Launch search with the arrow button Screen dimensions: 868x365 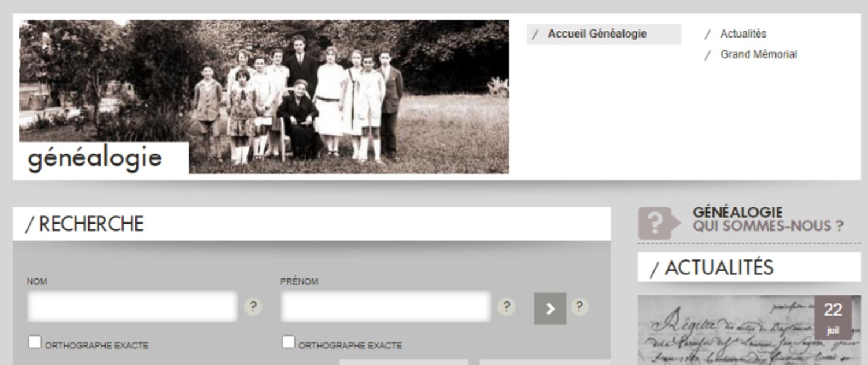(550, 308)
